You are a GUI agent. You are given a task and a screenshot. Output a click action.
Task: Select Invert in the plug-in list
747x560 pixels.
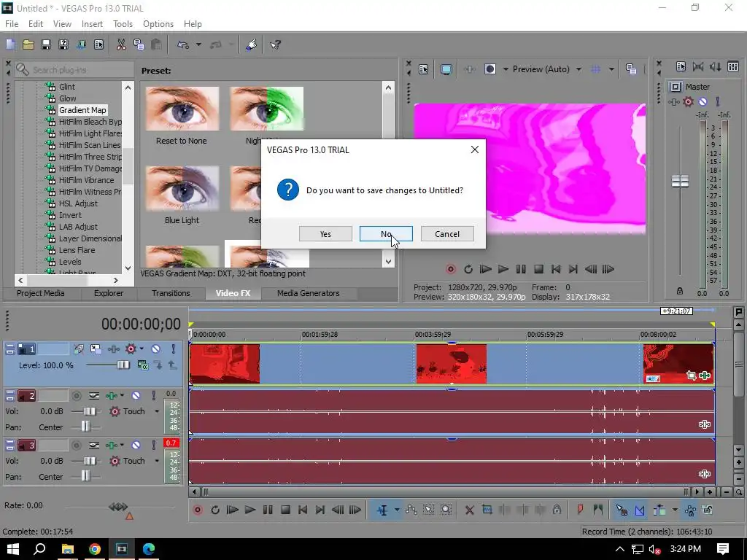(x=70, y=215)
